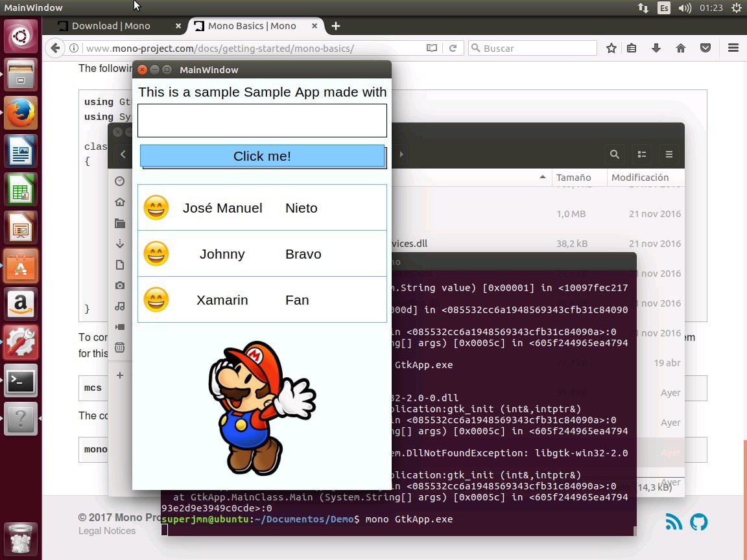
Task: Switch to Download | Mono tab
Action: tap(111, 26)
